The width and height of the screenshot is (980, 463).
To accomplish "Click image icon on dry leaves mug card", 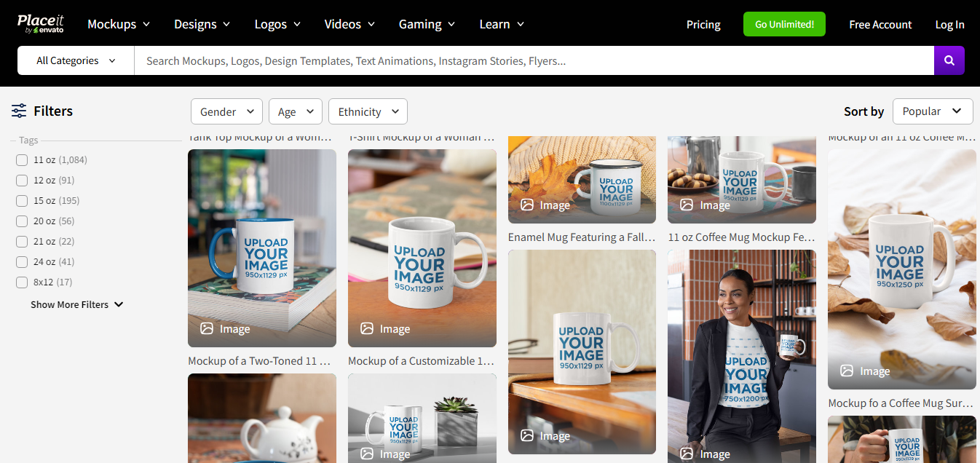I will (x=847, y=371).
